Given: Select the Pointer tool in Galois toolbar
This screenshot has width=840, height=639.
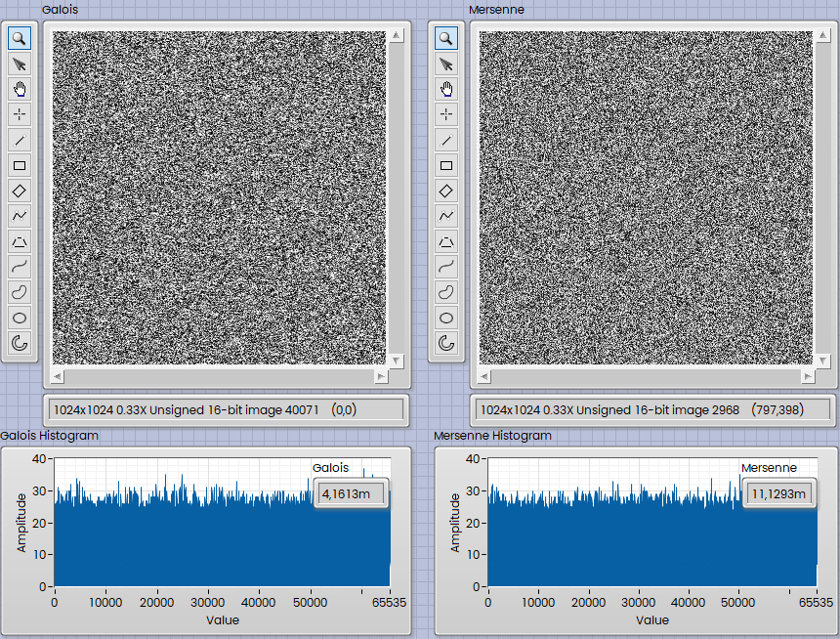Looking at the screenshot, I should [x=20, y=64].
